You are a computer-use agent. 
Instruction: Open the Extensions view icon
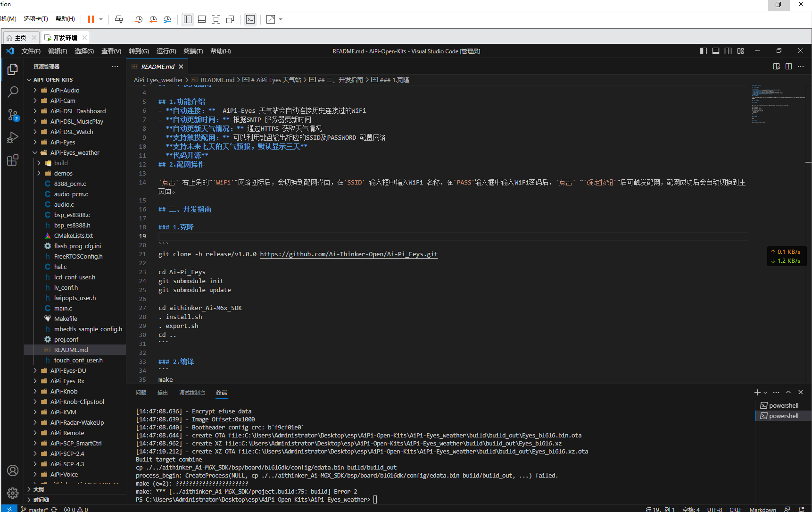(13, 160)
